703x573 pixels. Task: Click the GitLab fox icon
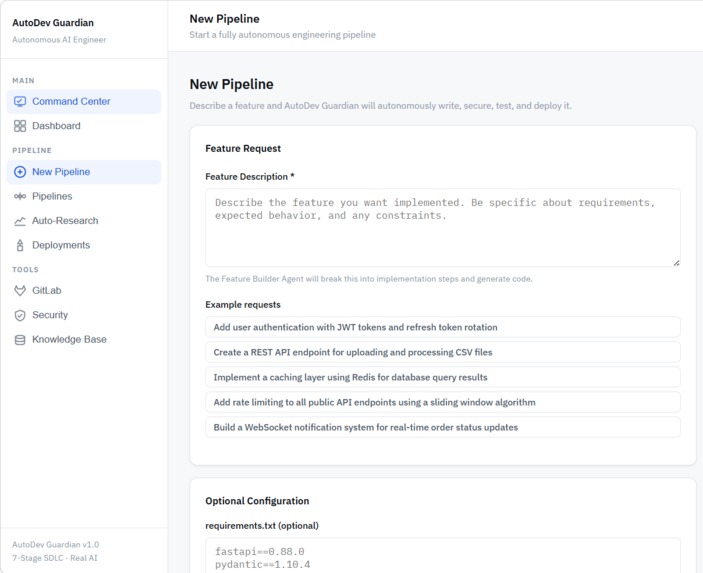point(20,291)
